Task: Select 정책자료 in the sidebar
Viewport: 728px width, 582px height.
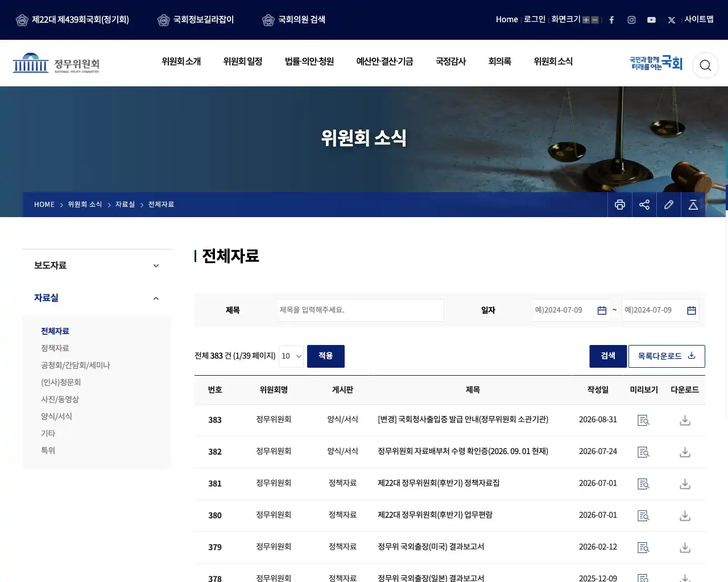Action: pyautogui.click(x=55, y=348)
